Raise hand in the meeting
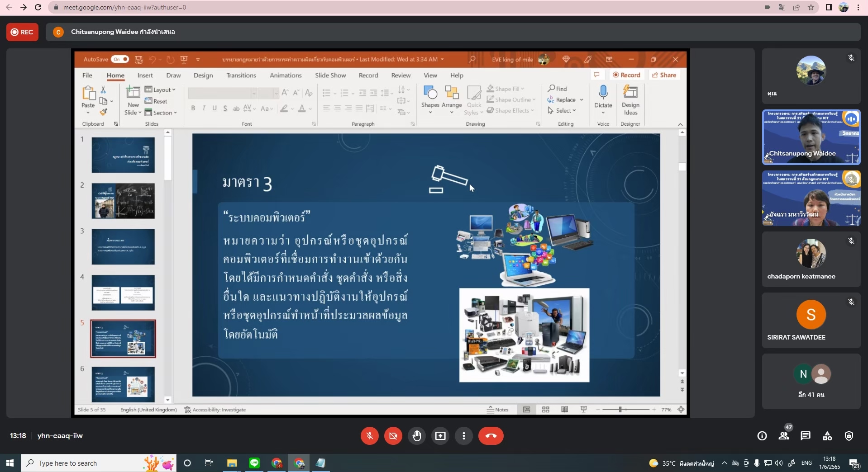Screen dimensions: 868x472 click(417, 436)
